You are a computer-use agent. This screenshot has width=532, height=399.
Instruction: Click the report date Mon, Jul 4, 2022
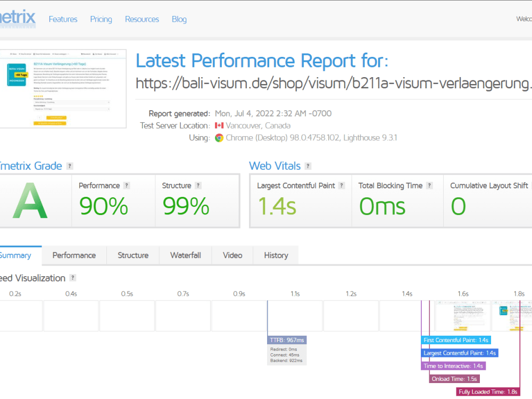(273, 113)
